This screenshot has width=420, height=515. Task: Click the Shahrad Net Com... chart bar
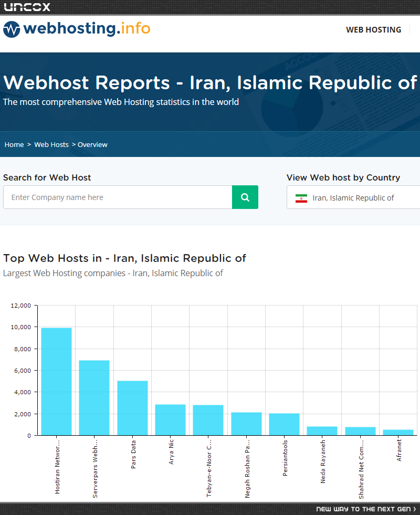point(360,431)
